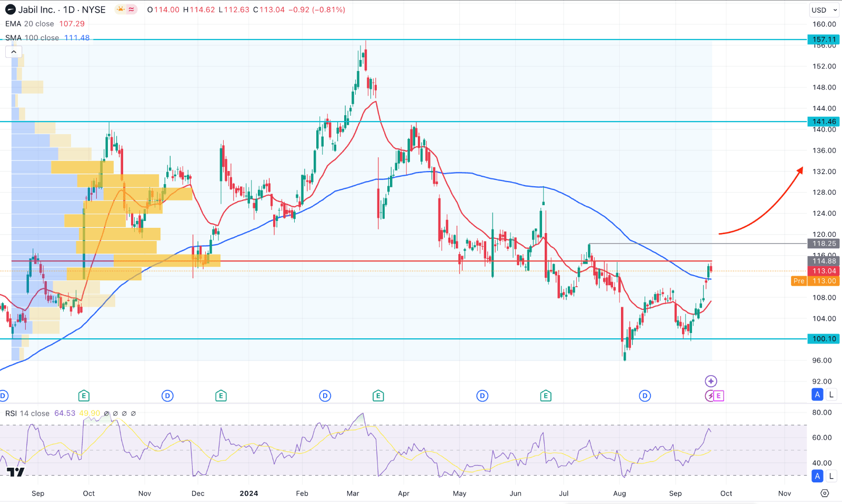Image resolution: width=842 pixels, height=504 pixels.
Task: Click the Jun label on time axis
Action: pyautogui.click(x=516, y=493)
